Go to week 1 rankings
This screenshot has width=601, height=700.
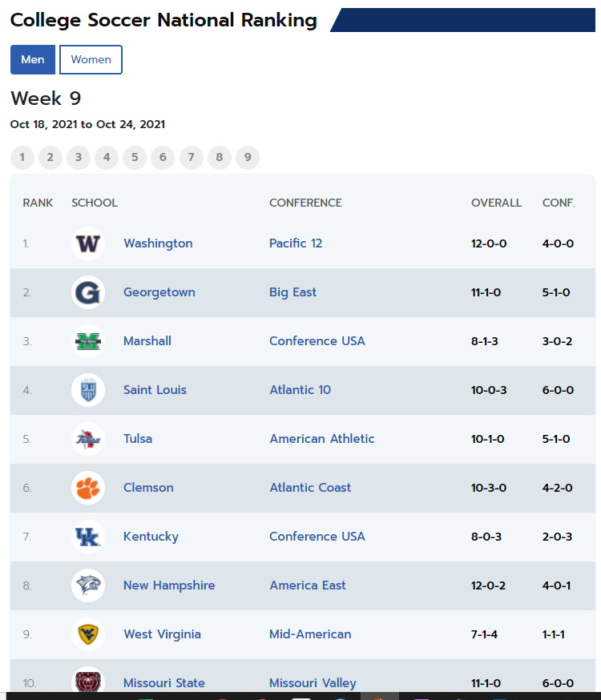pyautogui.click(x=22, y=158)
